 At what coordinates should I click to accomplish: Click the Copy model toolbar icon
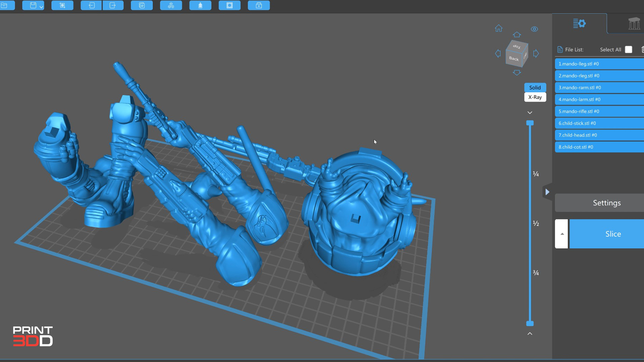[142, 5]
